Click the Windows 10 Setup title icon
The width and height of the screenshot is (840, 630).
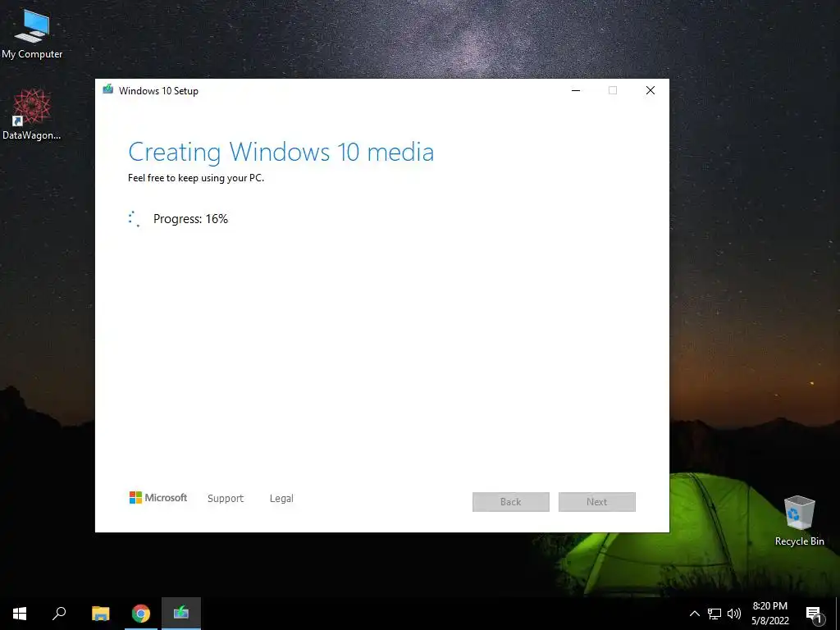click(107, 90)
